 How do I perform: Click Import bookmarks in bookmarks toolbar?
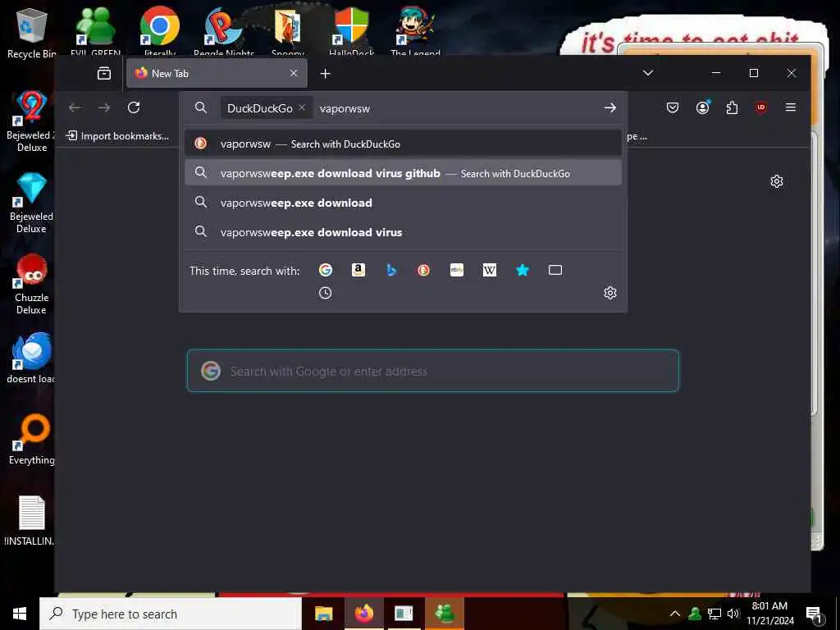point(117,136)
